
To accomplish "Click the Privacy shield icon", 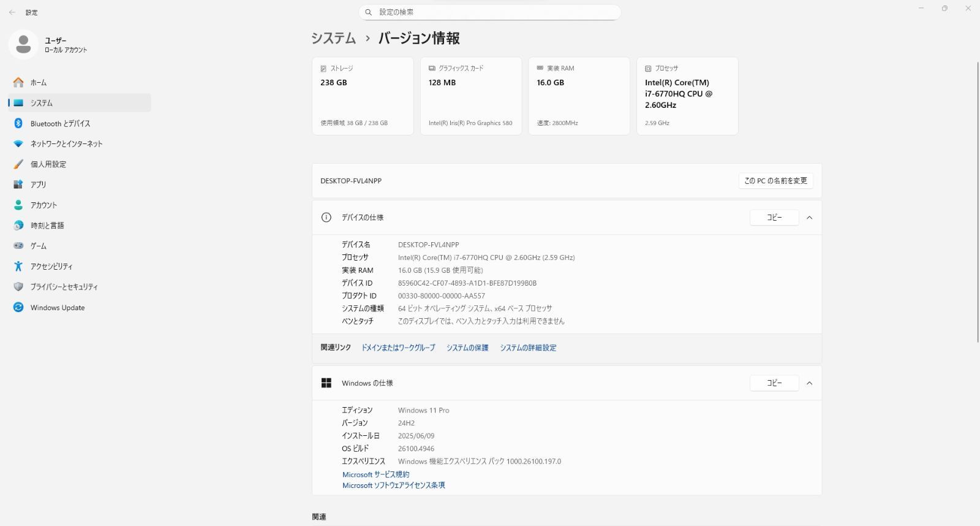I will pyautogui.click(x=18, y=287).
